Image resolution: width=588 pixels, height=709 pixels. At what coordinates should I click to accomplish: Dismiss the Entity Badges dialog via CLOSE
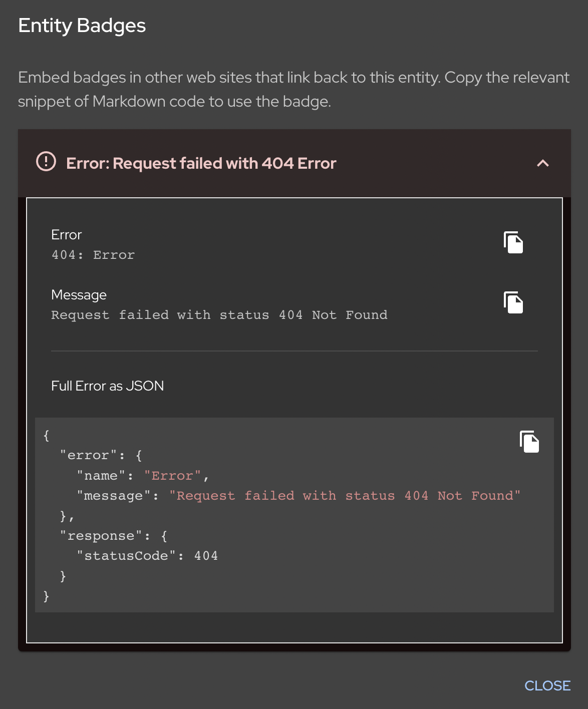547,685
